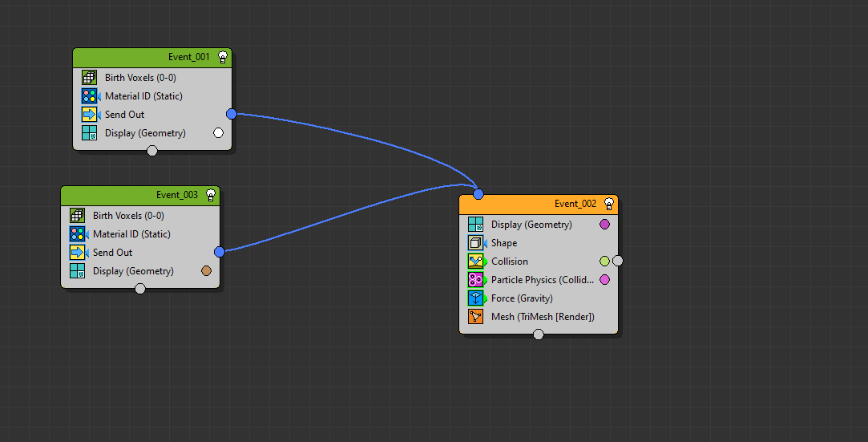Click the Send Out output connector on Event_001
This screenshot has height=442, width=868.
(232, 114)
